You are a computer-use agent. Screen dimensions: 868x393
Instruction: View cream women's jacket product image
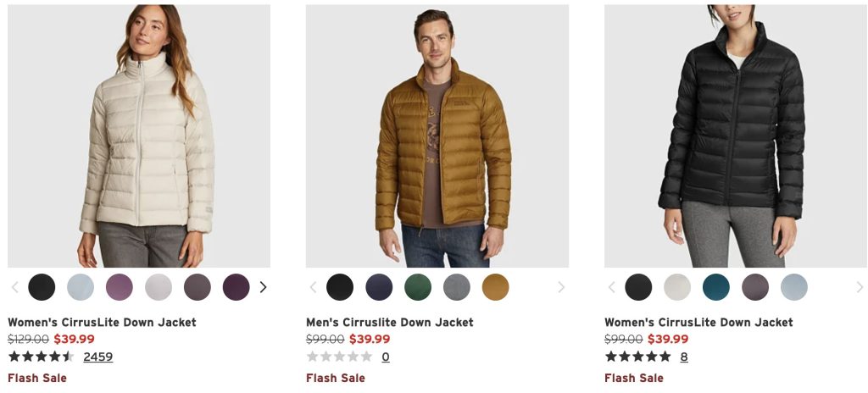139,136
